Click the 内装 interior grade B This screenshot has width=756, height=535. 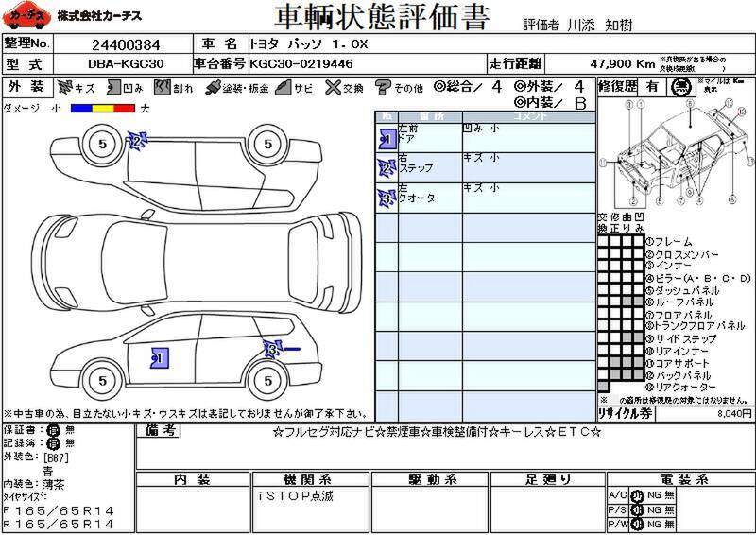580,103
